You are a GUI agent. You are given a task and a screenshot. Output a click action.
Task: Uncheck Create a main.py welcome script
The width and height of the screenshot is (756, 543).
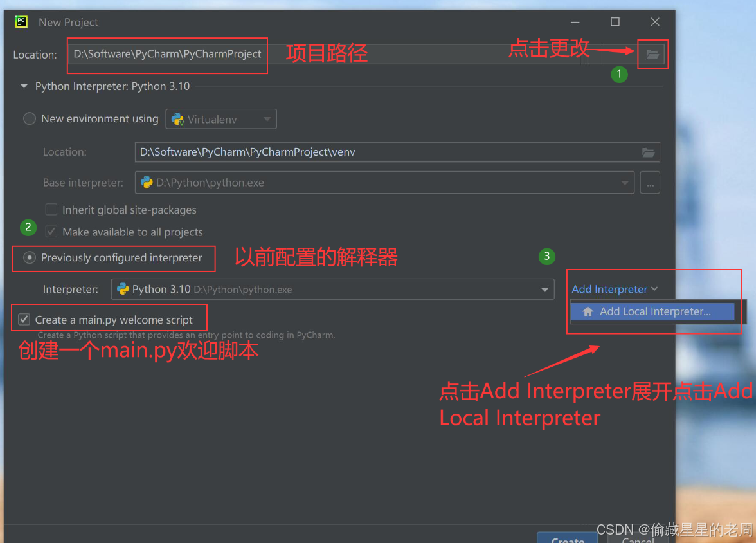[24, 320]
